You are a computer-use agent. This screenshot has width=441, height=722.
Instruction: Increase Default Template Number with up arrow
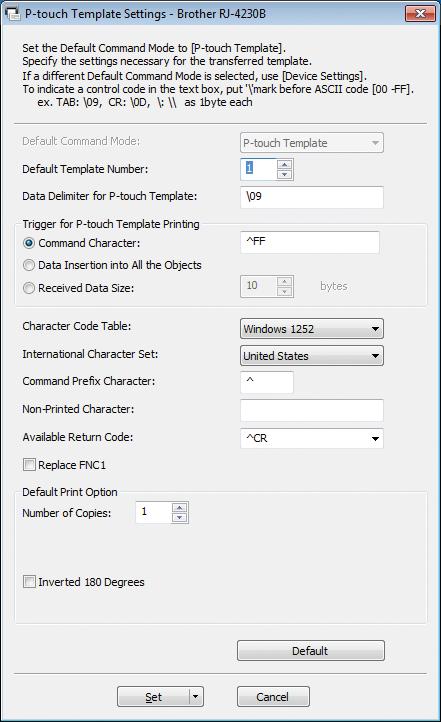[x=284, y=164]
